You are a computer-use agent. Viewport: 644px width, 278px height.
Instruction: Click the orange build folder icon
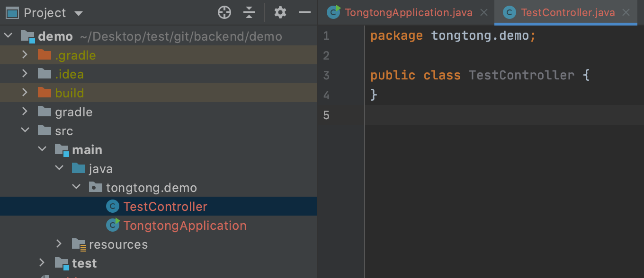[45, 93]
